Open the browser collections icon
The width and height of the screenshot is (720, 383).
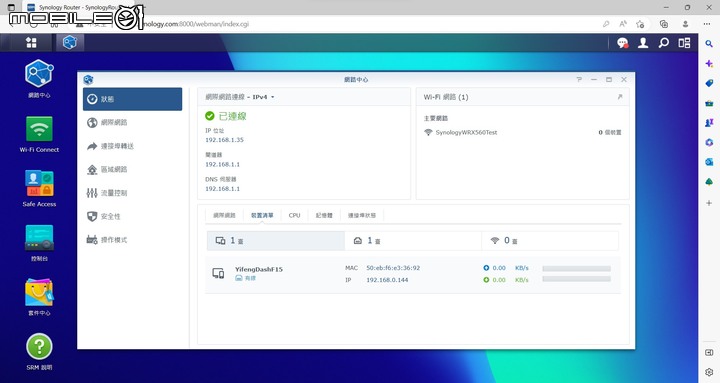click(x=664, y=24)
